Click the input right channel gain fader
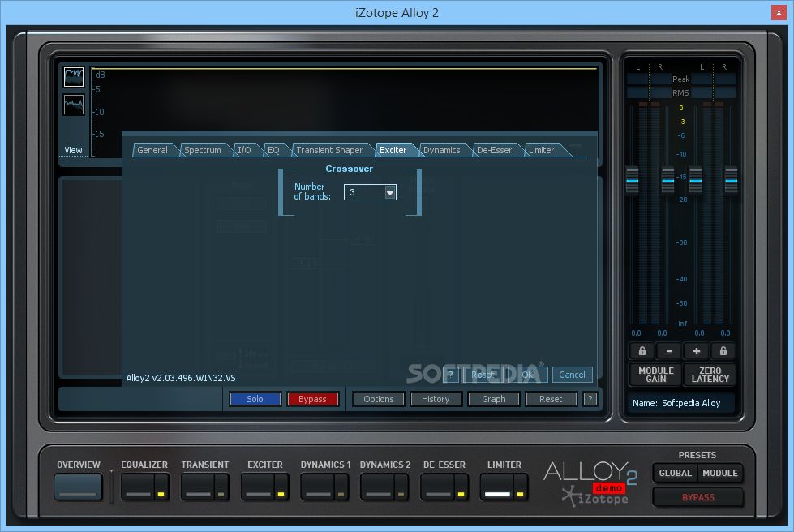The height and width of the screenshot is (532, 794). coord(667,180)
